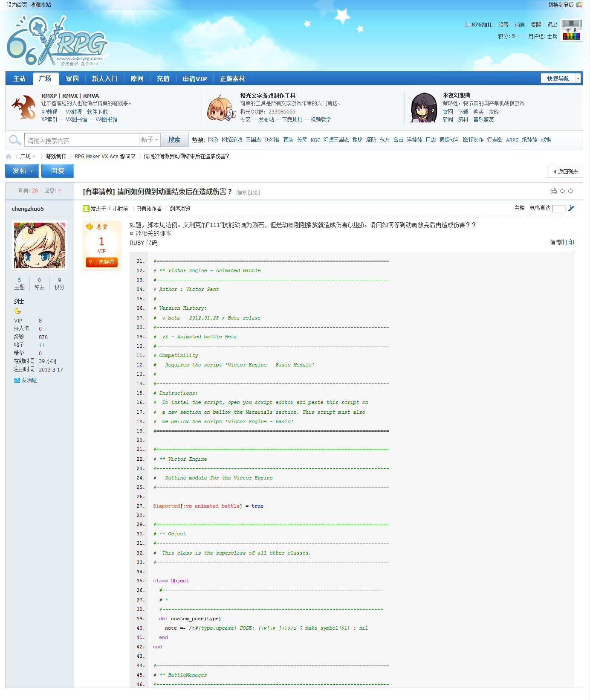
Task: Click the 回复 reply button
Action: pyautogui.click(x=58, y=171)
